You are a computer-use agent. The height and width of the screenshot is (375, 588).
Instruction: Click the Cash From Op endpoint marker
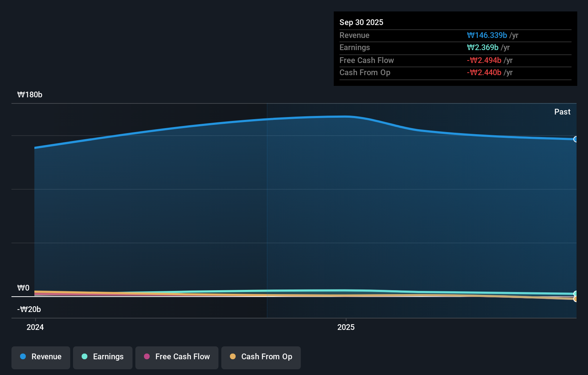(576, 298)
